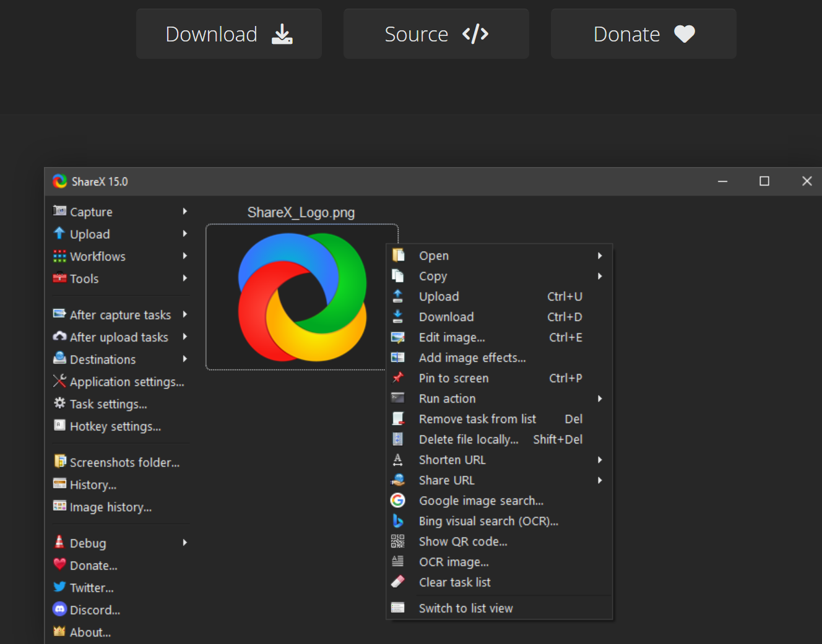Select Remove task from list

(499, 419)
